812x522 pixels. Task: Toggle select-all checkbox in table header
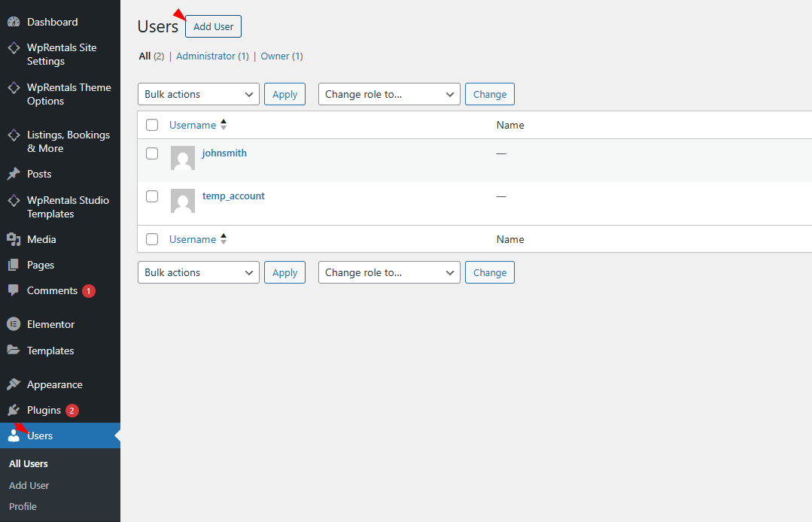point(152,125)
